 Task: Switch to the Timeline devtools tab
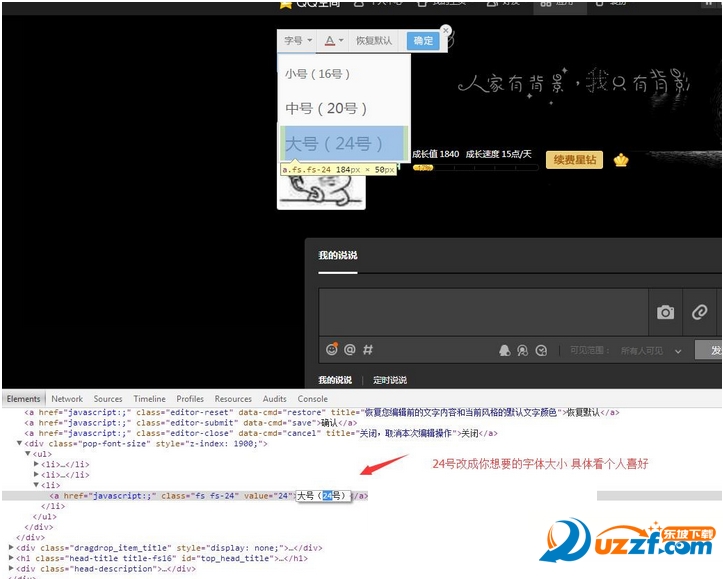coord(149,399)
